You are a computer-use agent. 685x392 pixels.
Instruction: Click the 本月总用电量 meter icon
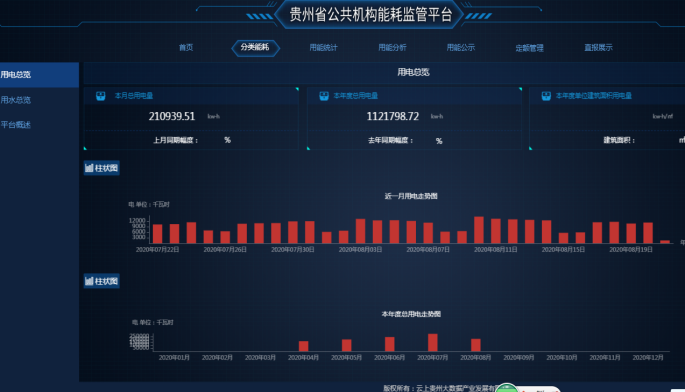100,96
